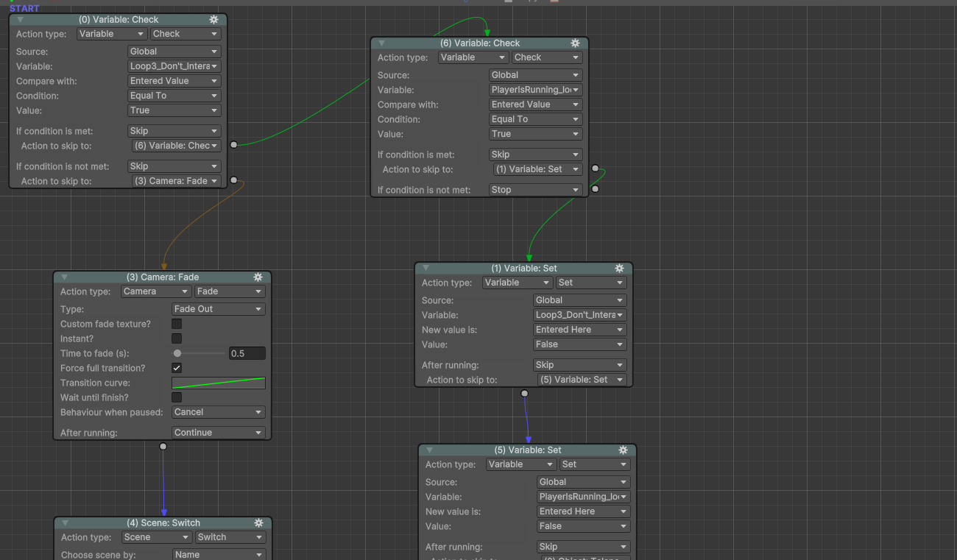Open gear menu of (0) Variable: Check node
957x560 pixels.
[213, 20]
